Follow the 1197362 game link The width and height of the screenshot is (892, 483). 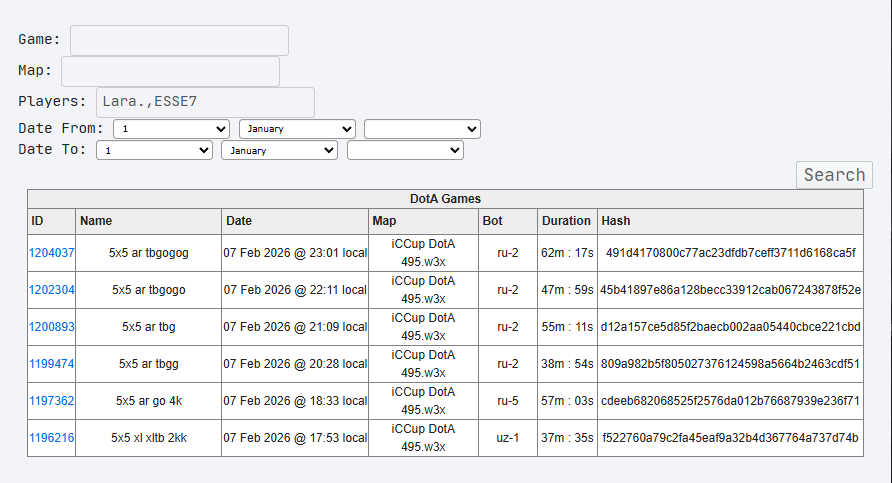(x=52, y=401)
